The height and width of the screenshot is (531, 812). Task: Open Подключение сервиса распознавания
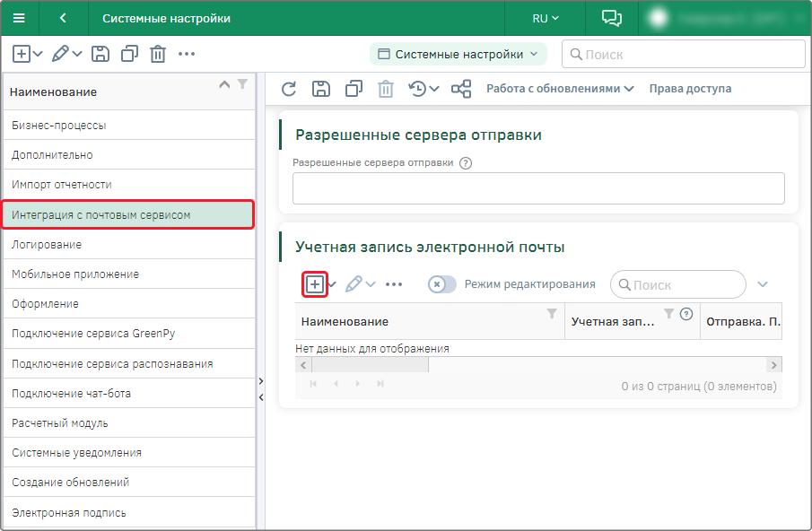[129, 364]
